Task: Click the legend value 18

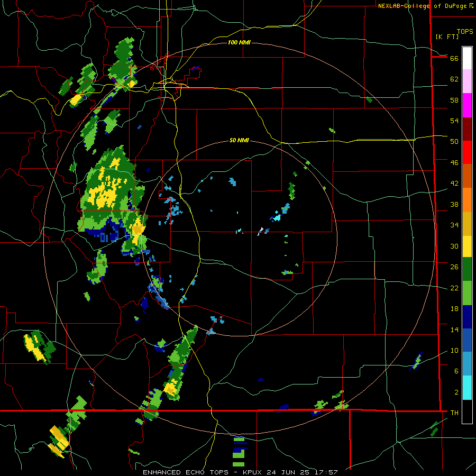Action: pos(454,309)
